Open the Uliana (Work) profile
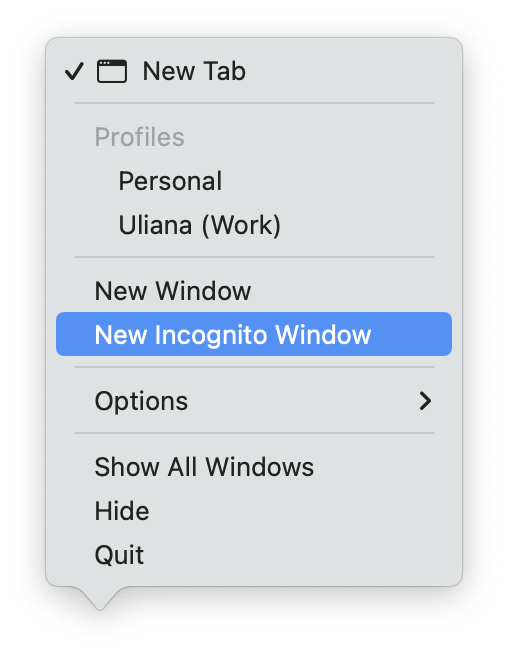The width and height of the screenshot is (508, 668). [x=254, y=225]
